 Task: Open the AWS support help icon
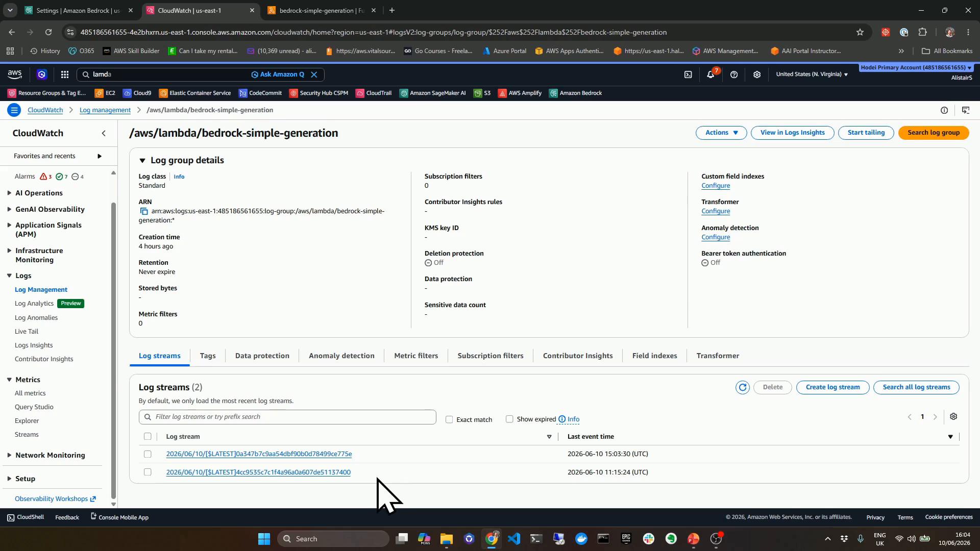click(734, 74)
